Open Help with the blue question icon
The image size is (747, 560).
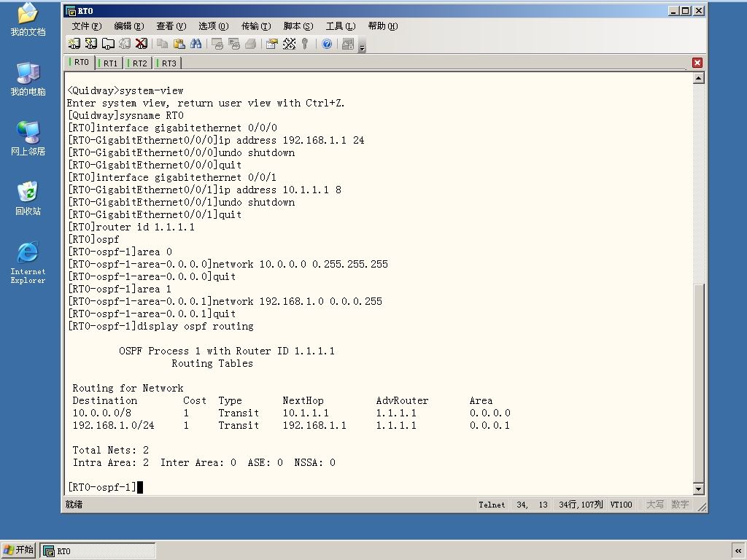coord(327,44)
